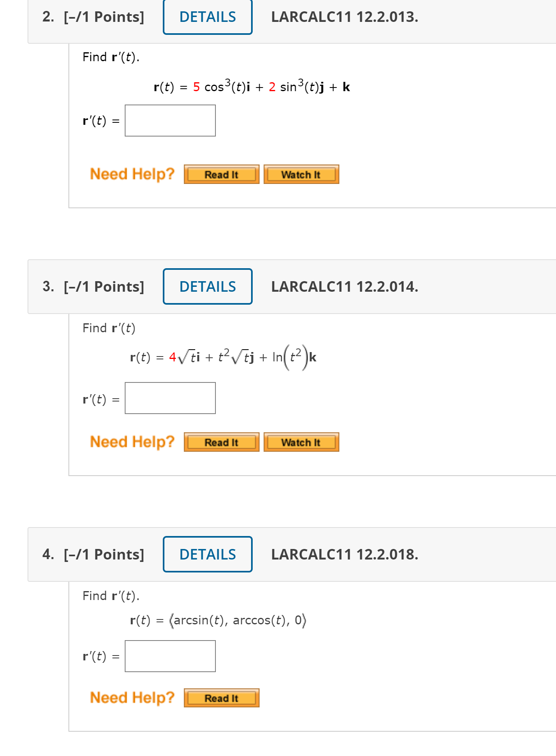
Task: Click the [-/1 Points] label for question 3
Action: [103, 286]
